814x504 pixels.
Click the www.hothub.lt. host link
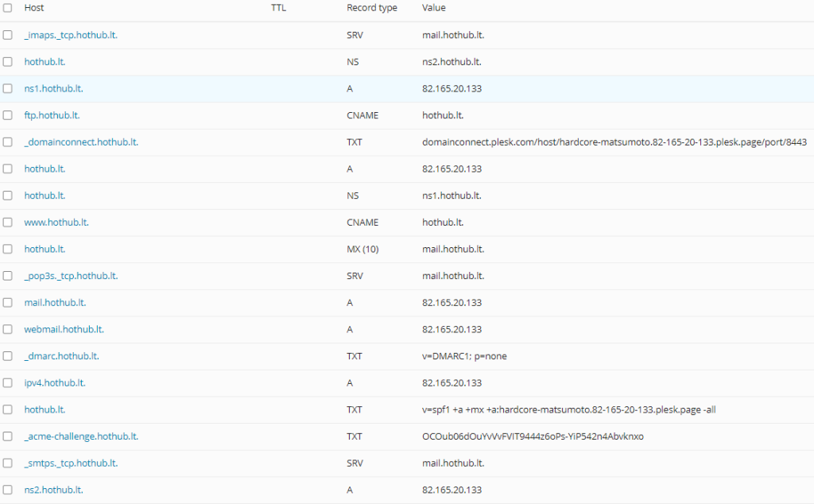tap(56, 222)
